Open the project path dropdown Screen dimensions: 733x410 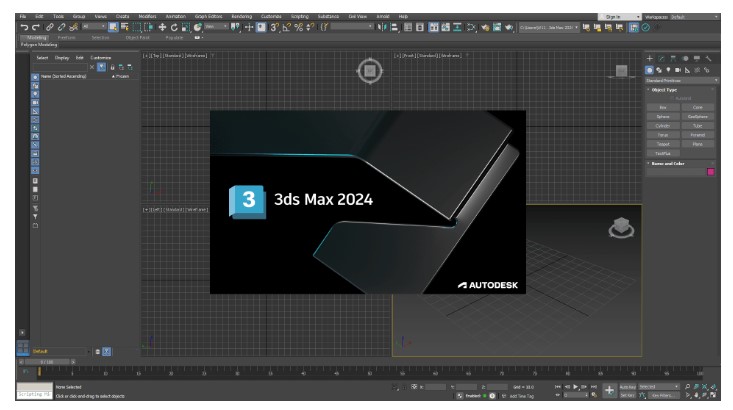[549, 28]
